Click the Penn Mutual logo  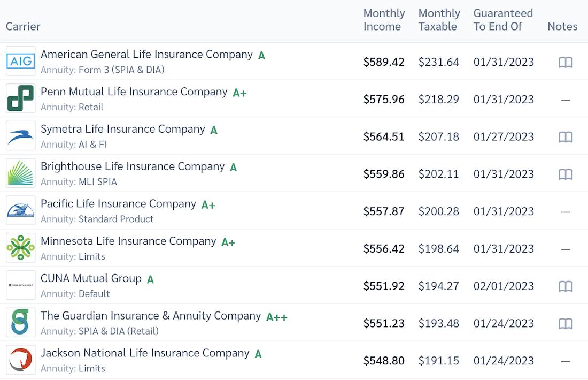click(x=21, y=98)
